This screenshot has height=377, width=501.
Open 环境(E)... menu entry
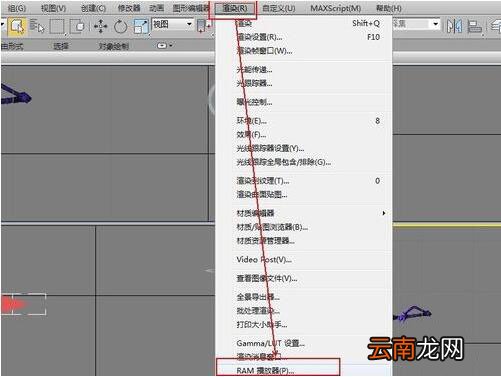(304, 121)
